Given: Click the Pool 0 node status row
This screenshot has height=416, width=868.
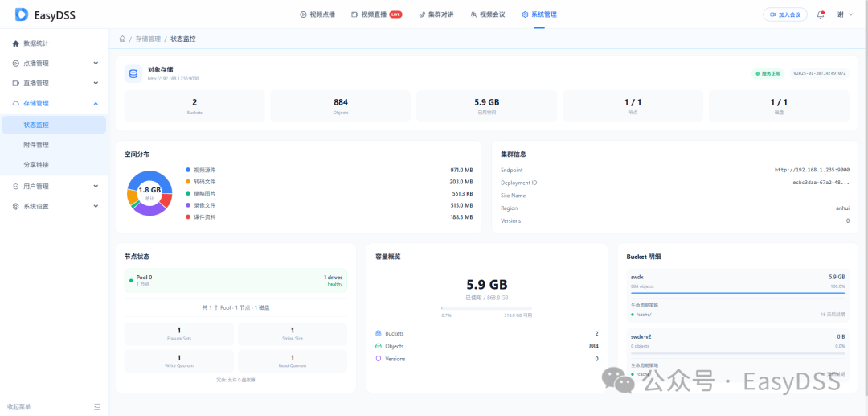Looking at the screenshot, I should [240, 280].
